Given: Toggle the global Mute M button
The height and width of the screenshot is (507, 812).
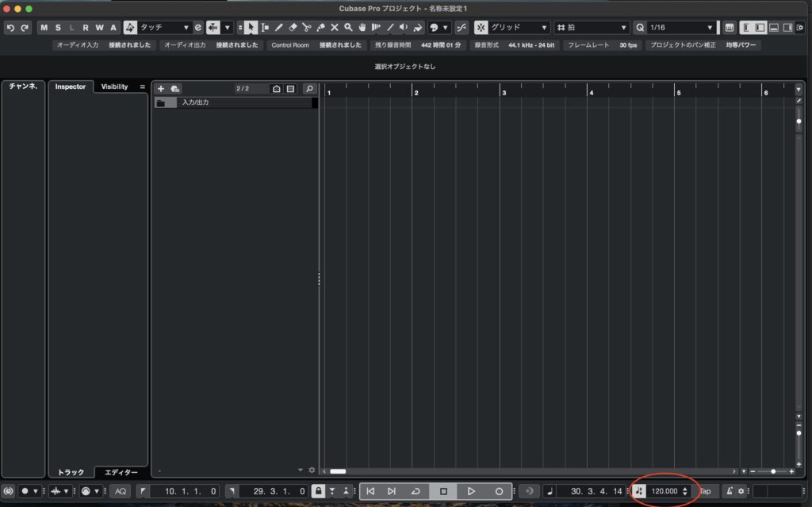Looking at the screenshot, I should [x=44, y=28].
